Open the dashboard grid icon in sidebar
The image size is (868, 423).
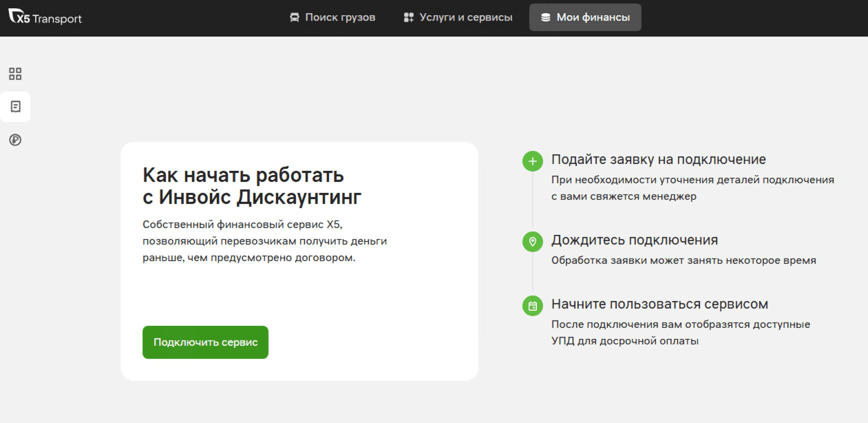[15, 74]
